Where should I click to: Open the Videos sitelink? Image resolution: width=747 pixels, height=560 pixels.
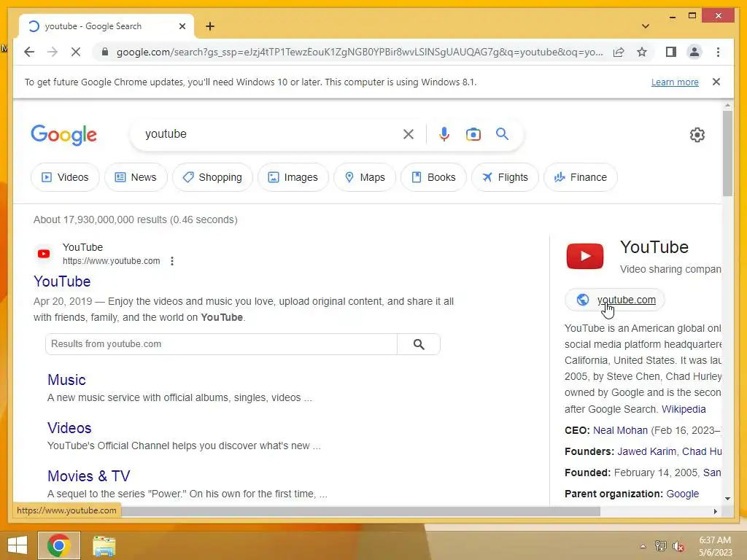(x=69, y=428)
